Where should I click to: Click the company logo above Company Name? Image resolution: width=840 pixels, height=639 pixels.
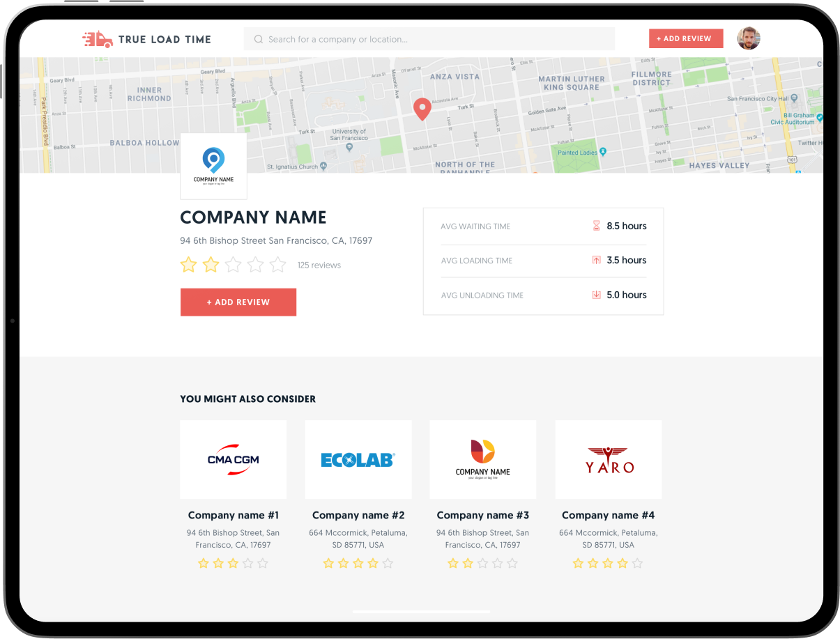(x=213, y=166)
